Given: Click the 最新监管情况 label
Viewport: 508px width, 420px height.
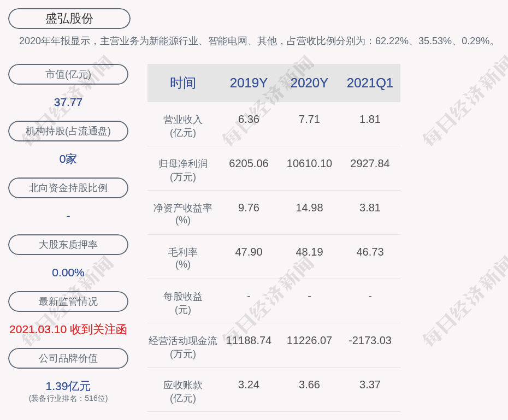Looking at the screenshot, I should [68, 301].
